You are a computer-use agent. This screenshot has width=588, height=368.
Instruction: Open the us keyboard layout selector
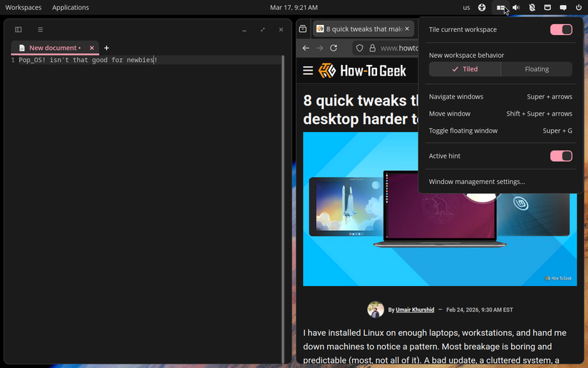(x=467, y=8)
